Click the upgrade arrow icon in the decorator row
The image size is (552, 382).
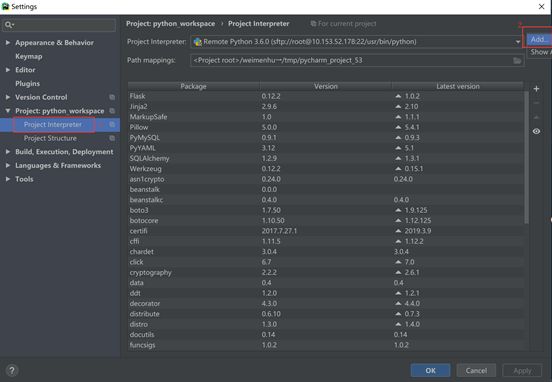tap(398, 303)
